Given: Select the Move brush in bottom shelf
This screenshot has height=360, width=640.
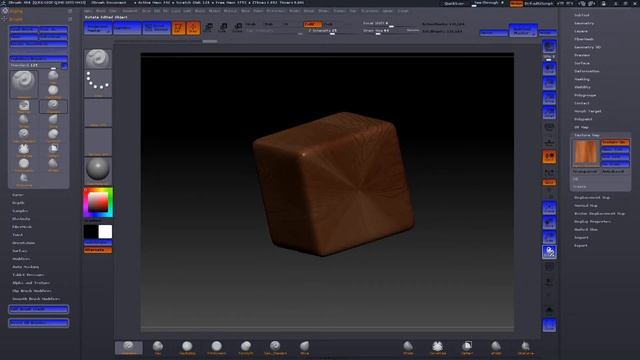Looking at the screenshot, I should coord(305,348).
